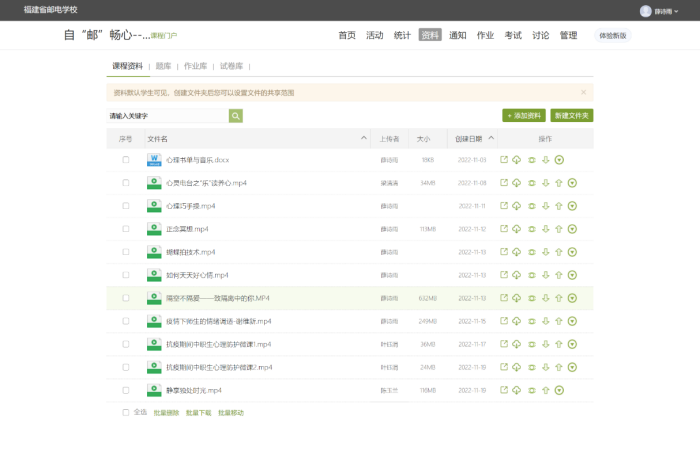
Task: Toggle sort arrow beside 创建日期 header
Action: point(490,138)
